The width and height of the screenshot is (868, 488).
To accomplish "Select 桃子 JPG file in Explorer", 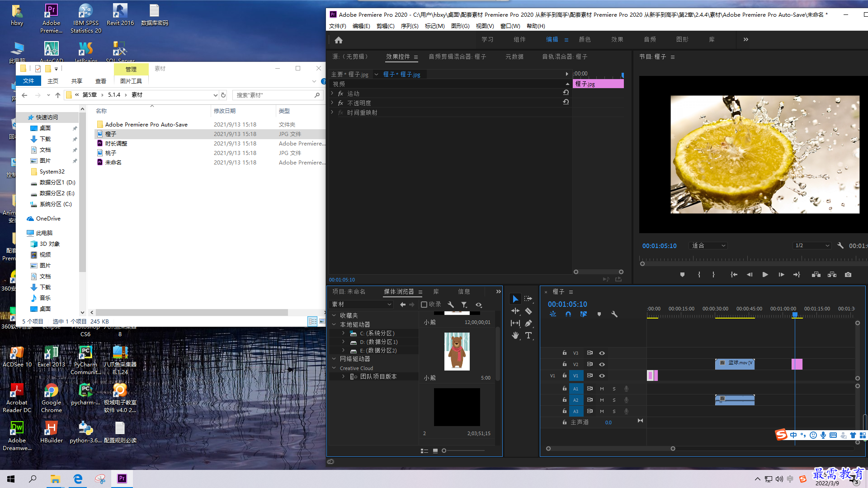I will [111, 153].
